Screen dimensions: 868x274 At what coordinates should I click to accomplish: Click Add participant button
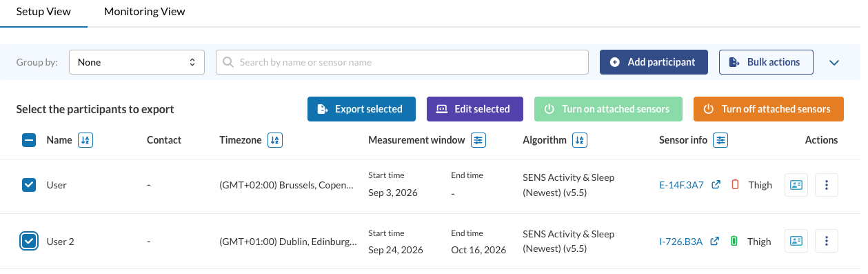[654, 62]
